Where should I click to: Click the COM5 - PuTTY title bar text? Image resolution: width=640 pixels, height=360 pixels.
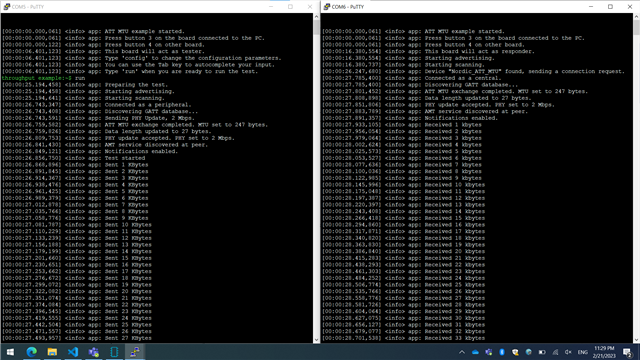click(x=28, y=7)
